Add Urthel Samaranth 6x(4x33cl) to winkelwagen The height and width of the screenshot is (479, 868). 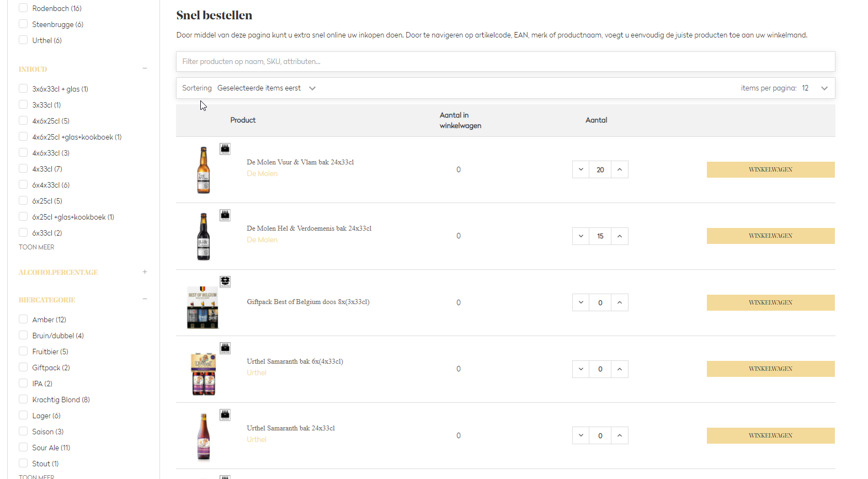coord(770,369)
